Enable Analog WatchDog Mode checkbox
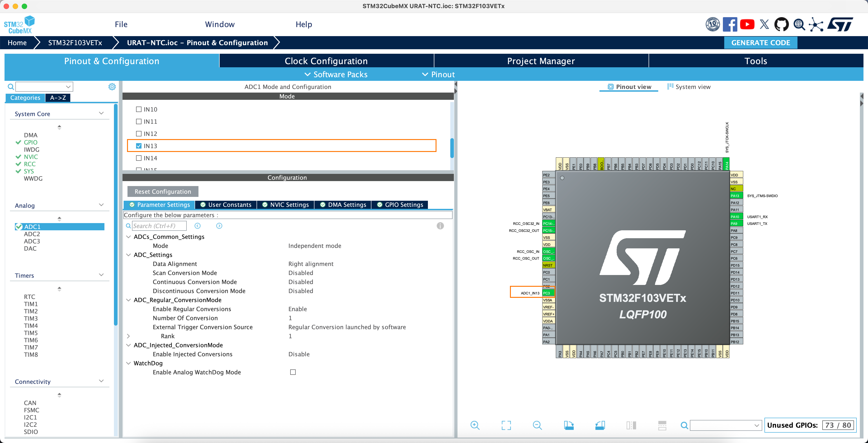The image size is (868, 443). tap(293, 372)
